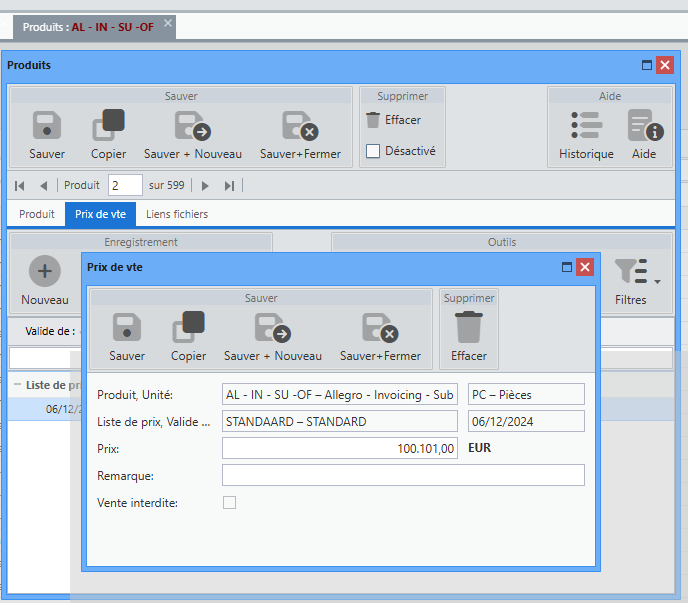This screenshot has width=688, height=603.
Task: Maximize the Produits window
Action: [647, 65]
